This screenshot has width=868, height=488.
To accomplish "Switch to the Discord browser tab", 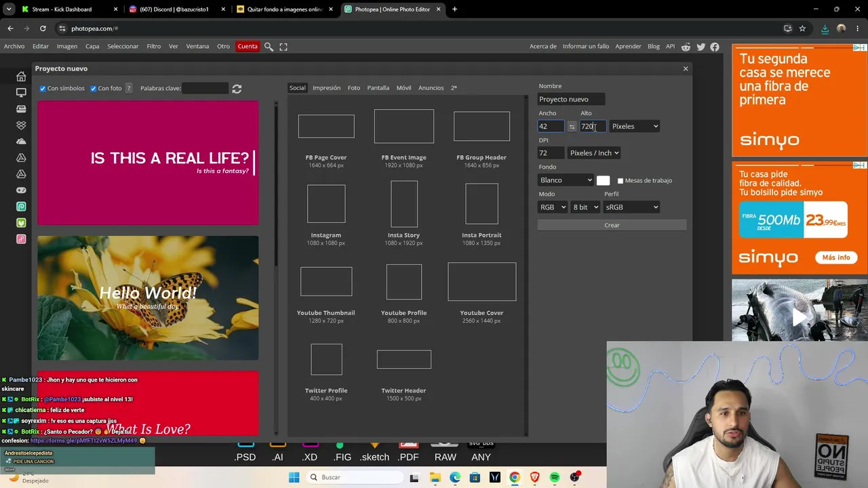I will tap(174, 9).
